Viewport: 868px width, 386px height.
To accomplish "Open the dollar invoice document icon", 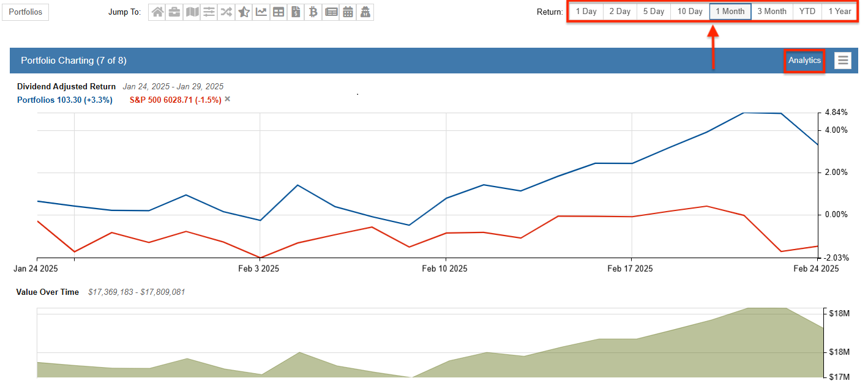I will point(296,12).
